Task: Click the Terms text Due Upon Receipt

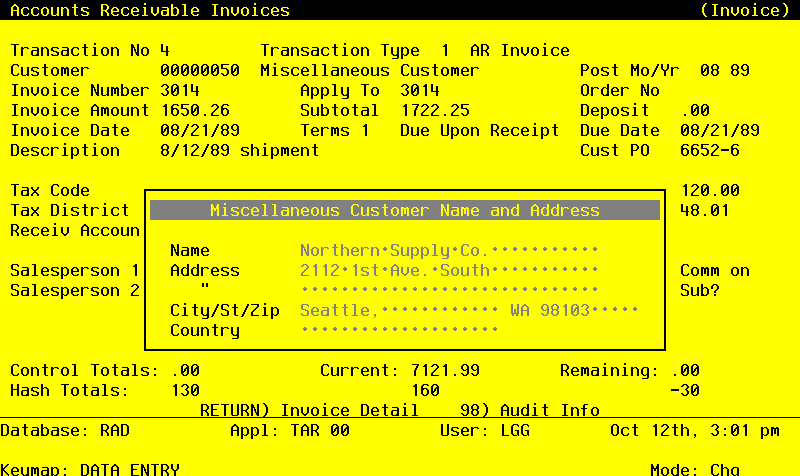Action: pyautogui.click(x=480, y=131)
